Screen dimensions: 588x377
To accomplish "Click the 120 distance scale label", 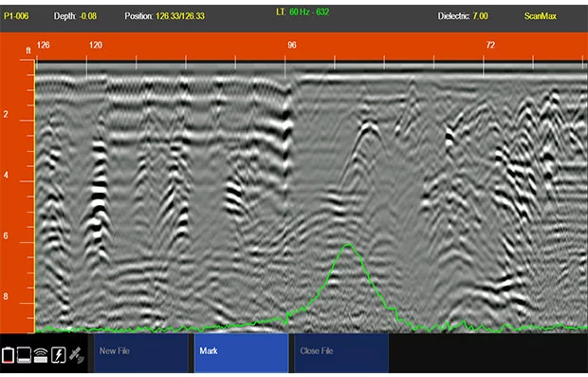I will pos(95,45).
